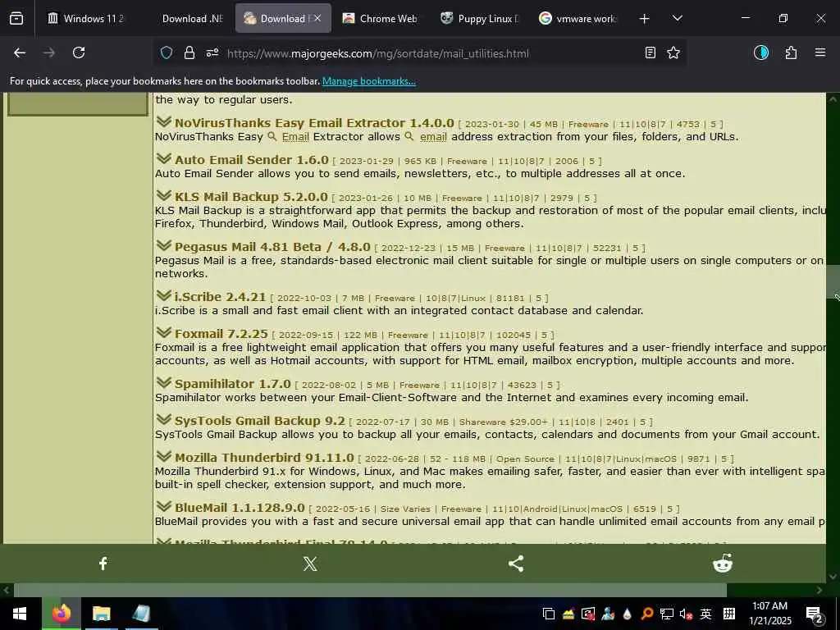Click the search icon before Email link
Image resolution: width=840 pixels, height=630 pixels.
[x=272, y=137]
